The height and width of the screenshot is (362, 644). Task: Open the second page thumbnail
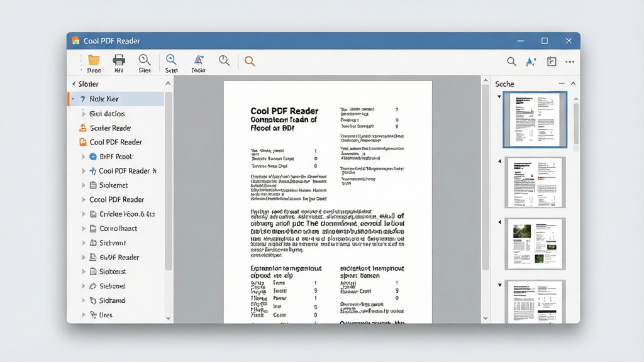[x=535, y=182]
